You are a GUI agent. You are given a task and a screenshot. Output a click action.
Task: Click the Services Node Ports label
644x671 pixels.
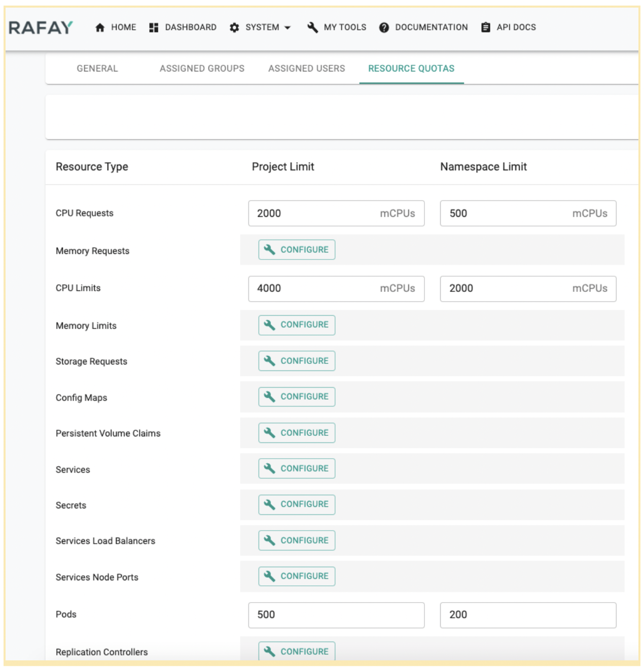point(97,577)
